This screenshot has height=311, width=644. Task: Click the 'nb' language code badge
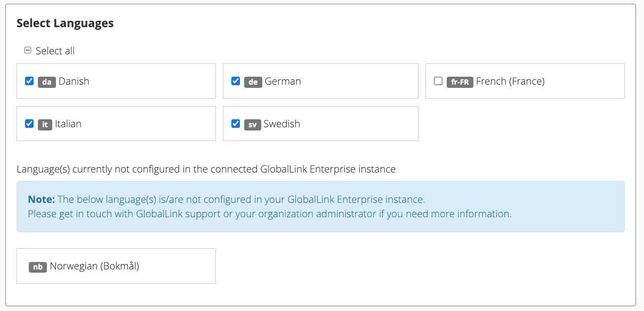38,267
